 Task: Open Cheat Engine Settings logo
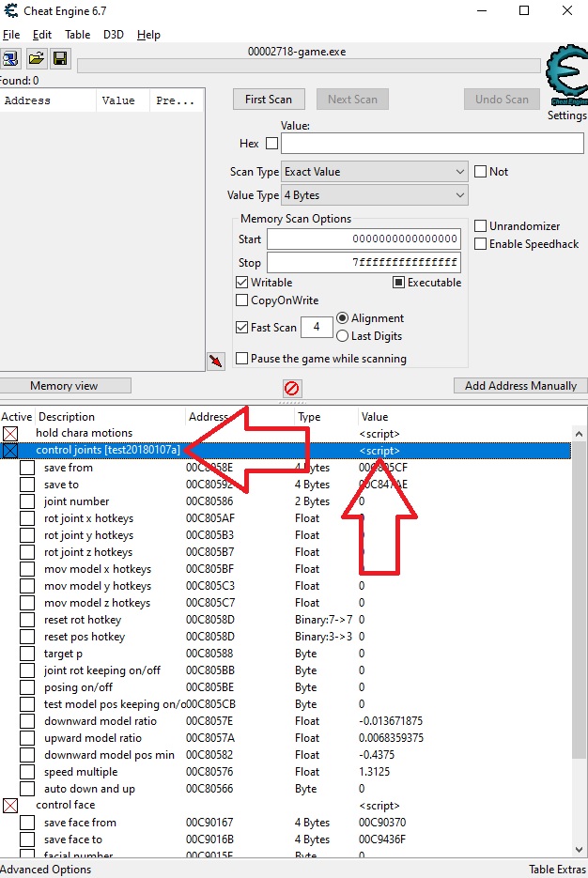566,76
